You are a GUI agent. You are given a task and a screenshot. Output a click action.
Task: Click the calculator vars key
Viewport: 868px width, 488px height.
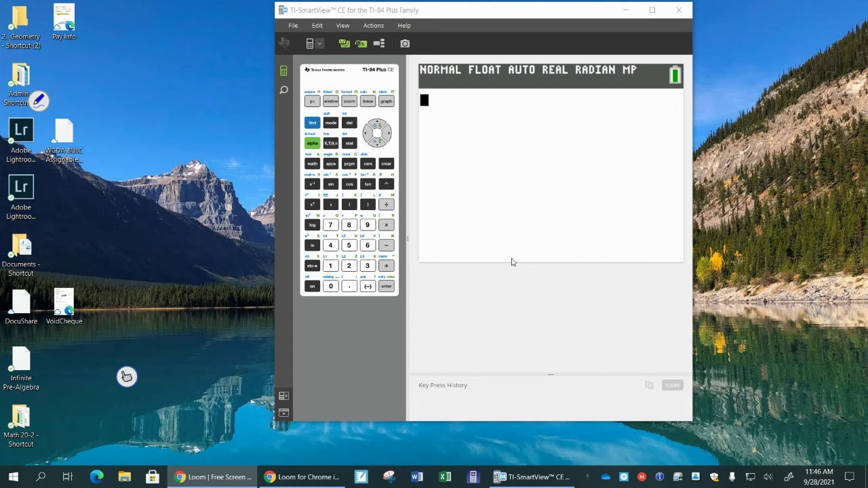368,163
